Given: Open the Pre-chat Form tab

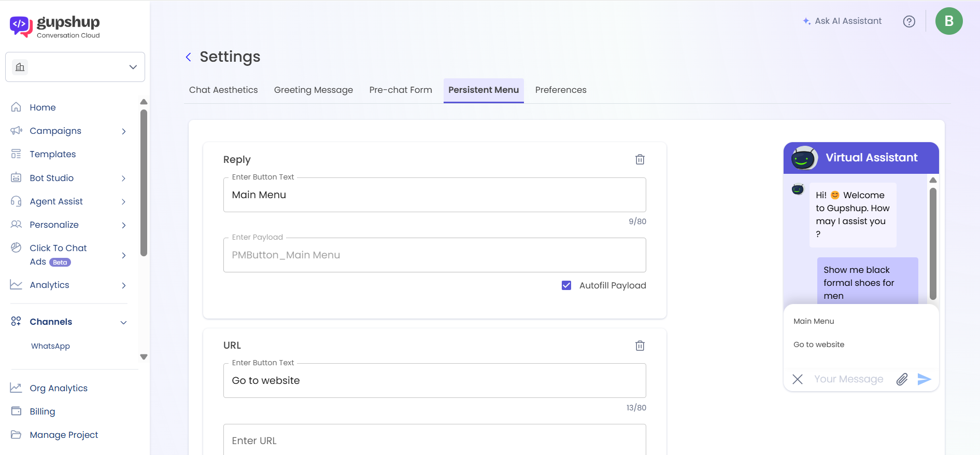Looking at the screenshot, I should tap(401, 90).
